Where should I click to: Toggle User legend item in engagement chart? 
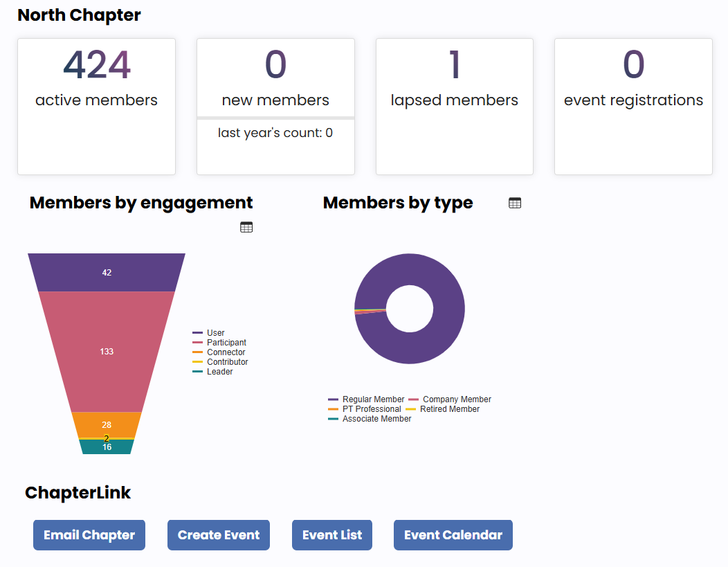click(x=215, y=333)
